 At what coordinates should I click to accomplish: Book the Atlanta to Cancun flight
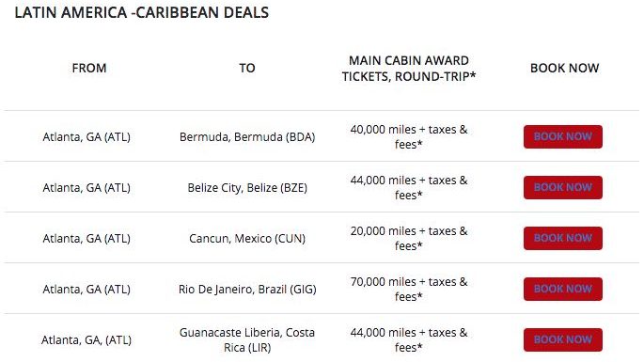pyautogui.click(x=563, y=238)
